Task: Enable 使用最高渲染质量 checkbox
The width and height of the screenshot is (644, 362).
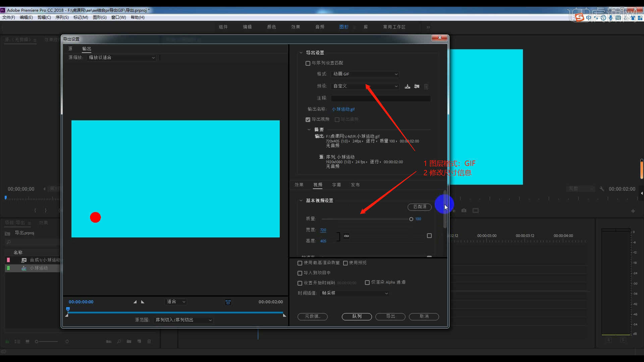Action: (x=300, y=263)
